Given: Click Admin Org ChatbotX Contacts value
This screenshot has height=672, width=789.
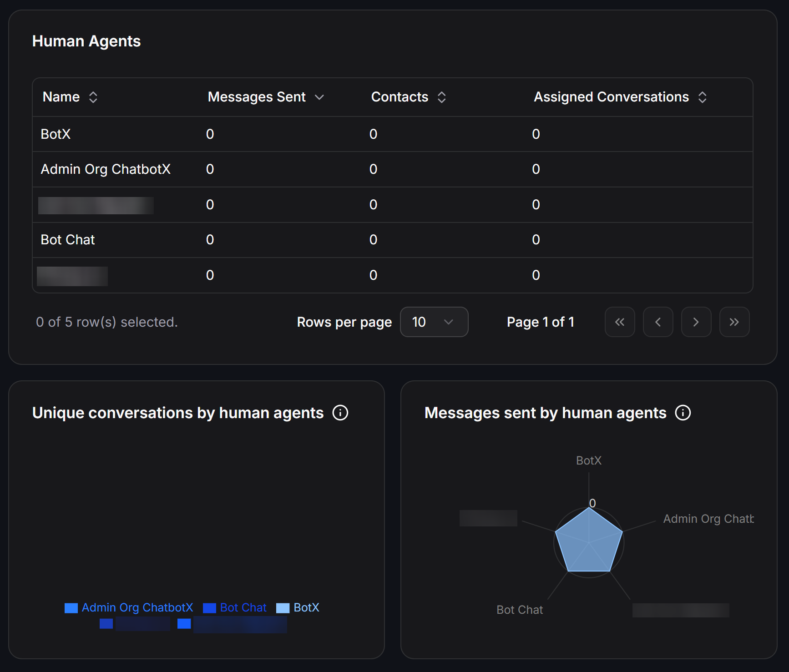Looking at the screenshot, I should pyautogui.click(x=373, y=169).
